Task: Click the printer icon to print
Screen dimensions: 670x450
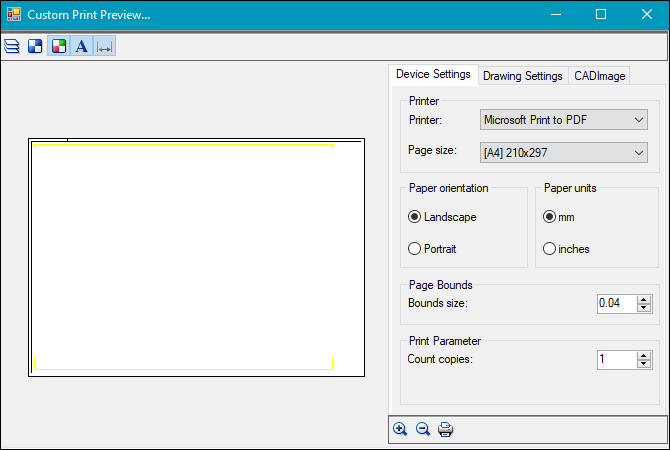Action: pyautogui.click(x=446, y=429)
